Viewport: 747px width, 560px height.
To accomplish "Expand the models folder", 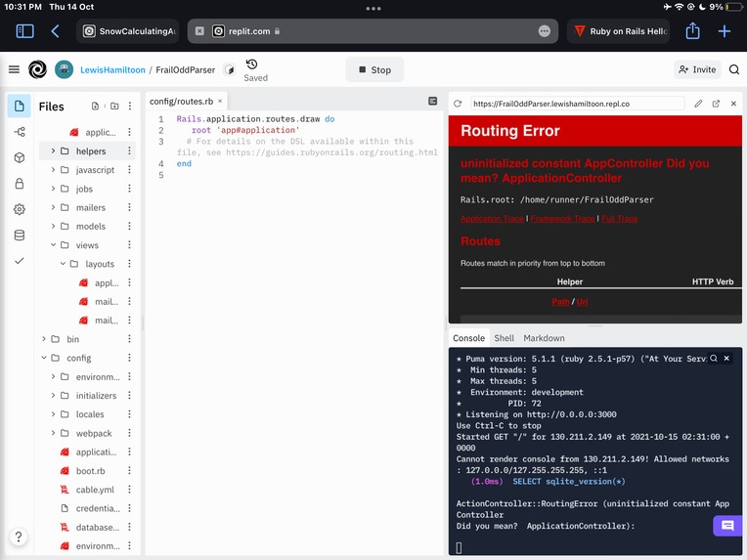I will click(x=53, y=226).
